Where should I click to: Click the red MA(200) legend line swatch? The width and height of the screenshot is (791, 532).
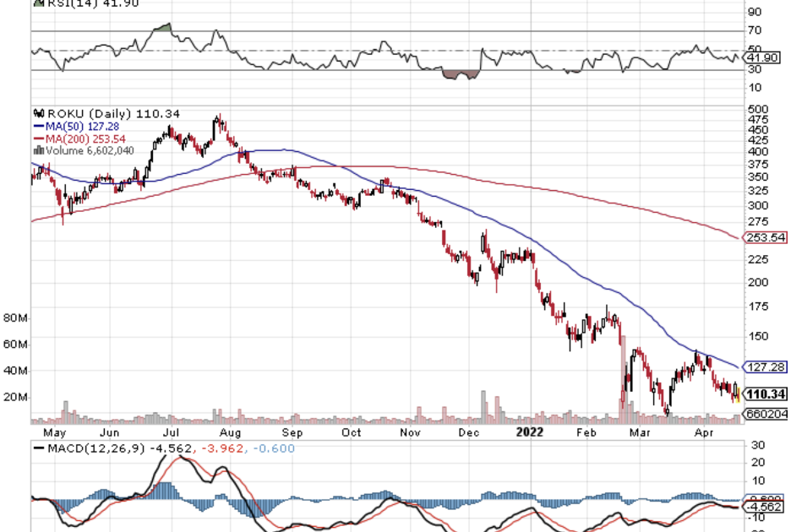click(39, 138)
